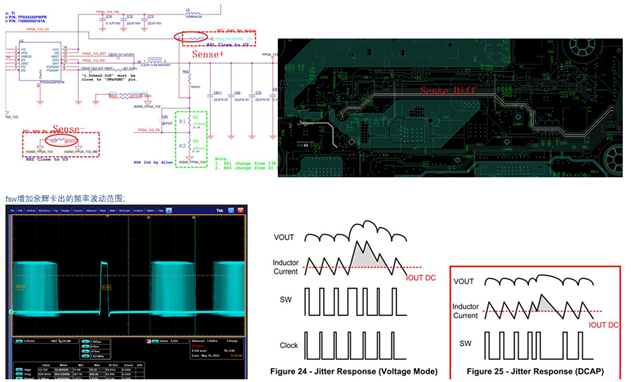
Task: Click the trigger channel badge beside trigger icon
Action: [155, 341]
